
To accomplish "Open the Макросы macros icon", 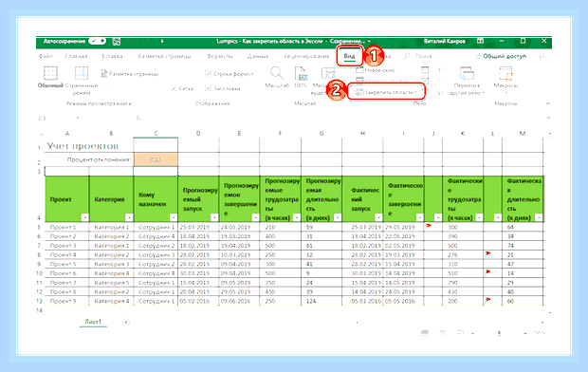I will point(505,73).
